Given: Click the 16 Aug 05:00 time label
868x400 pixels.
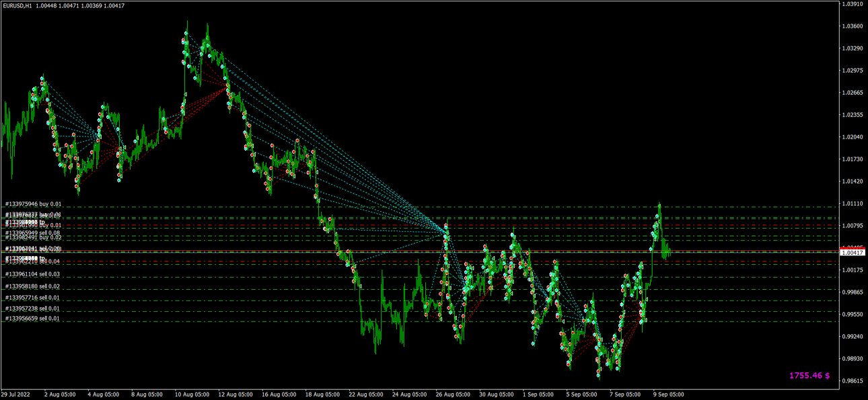Looking at the screenshot, I should pos(280,395).
